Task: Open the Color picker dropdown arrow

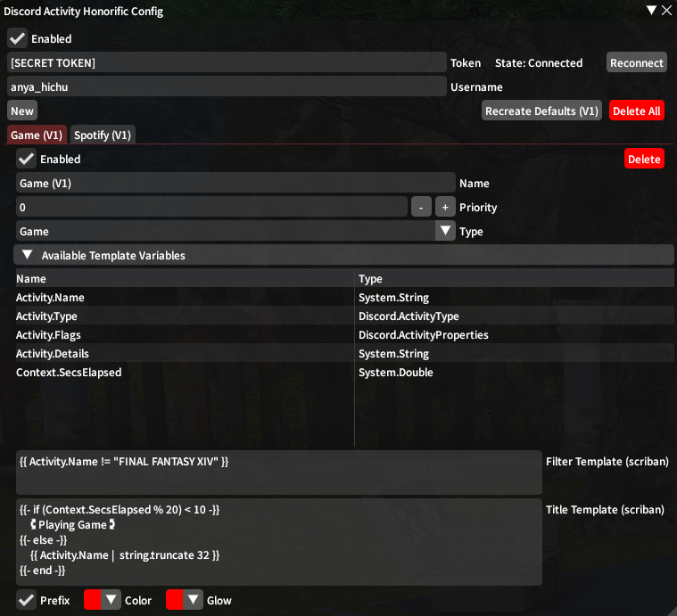Action: pyautogui.click(x=111, y=600)
